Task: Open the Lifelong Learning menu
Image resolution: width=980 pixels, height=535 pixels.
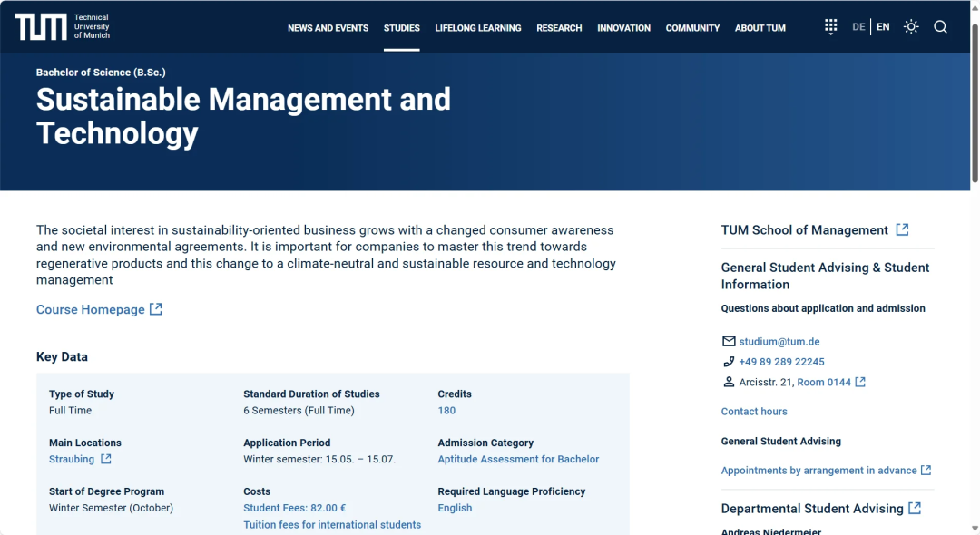Action: [478, 28]
